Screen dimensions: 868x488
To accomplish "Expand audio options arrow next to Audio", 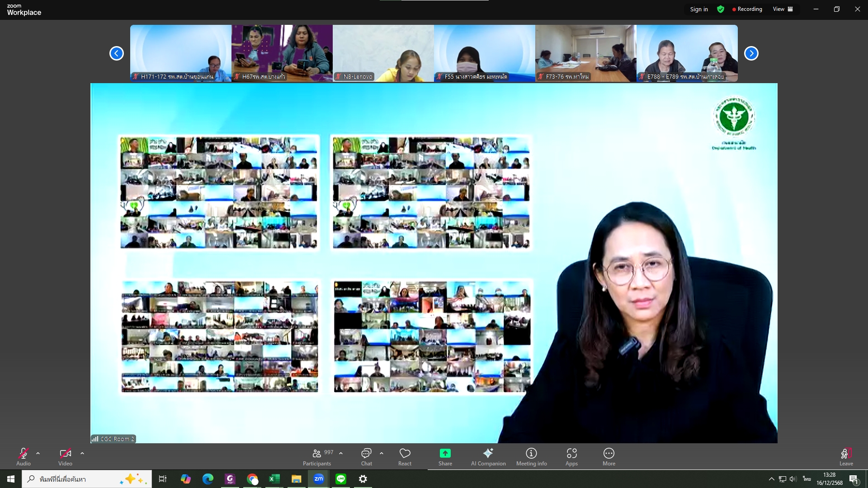I will point(38,453).
